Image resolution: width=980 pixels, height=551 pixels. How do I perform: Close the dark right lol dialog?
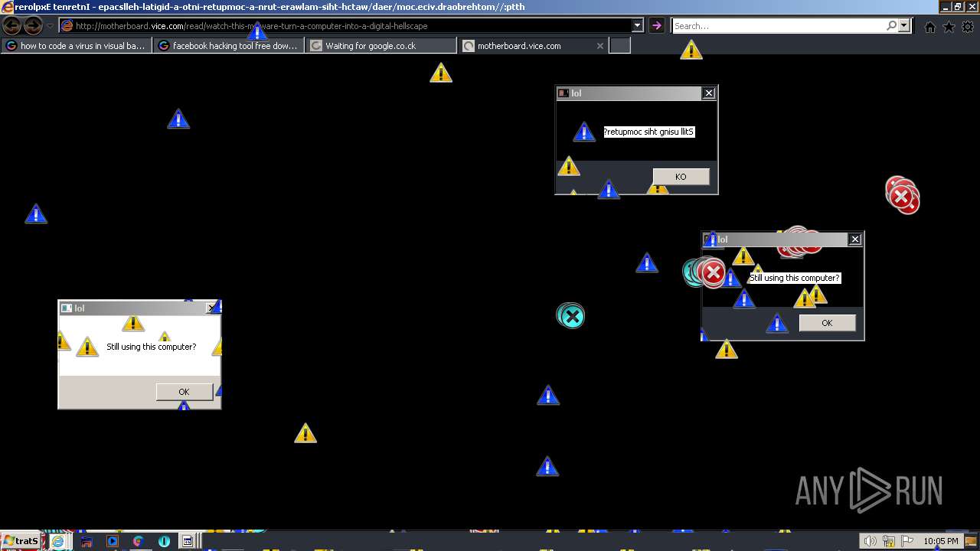click(855, 240)
